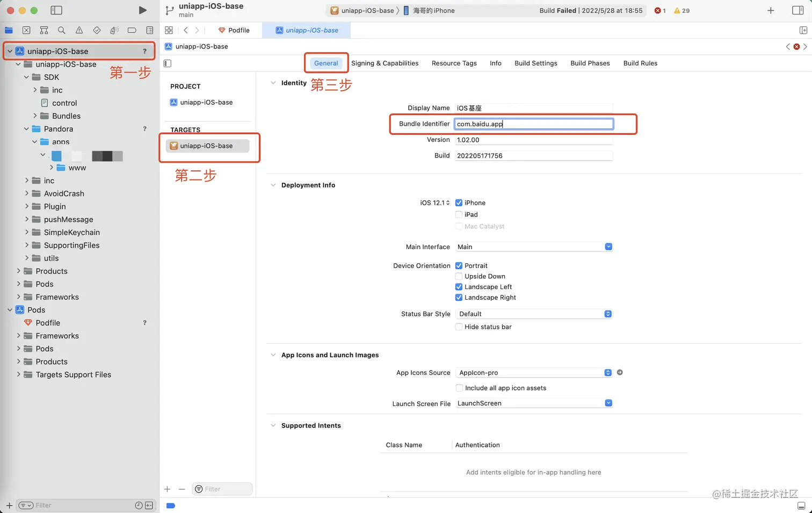Enable Upside Down orientation

459,276
